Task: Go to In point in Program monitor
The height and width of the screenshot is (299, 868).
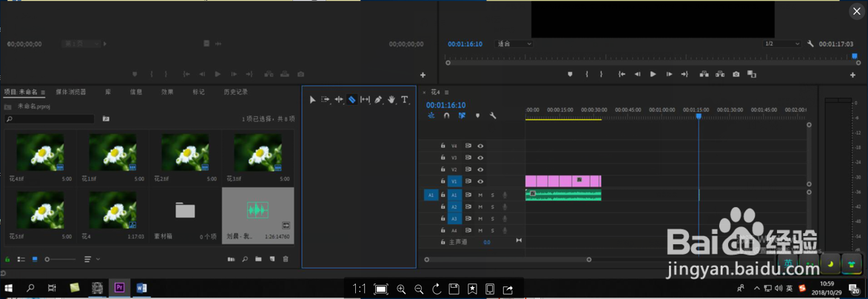Action: [x=622, y=74]
